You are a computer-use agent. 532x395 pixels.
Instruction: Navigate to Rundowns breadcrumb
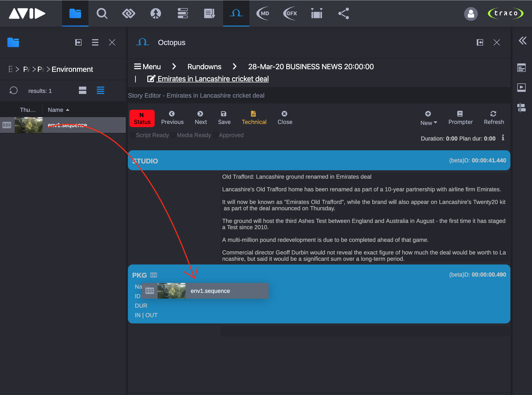click(204, 67)
